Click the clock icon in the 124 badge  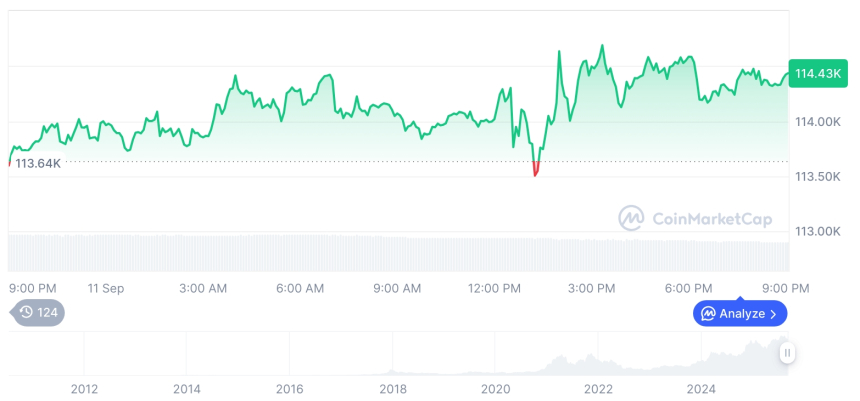[26, 313]
